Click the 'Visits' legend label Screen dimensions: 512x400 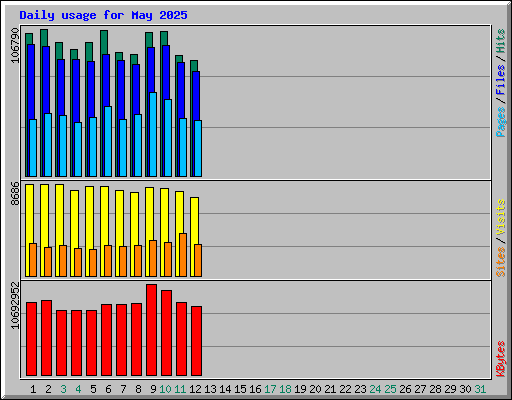pos(501,217)
